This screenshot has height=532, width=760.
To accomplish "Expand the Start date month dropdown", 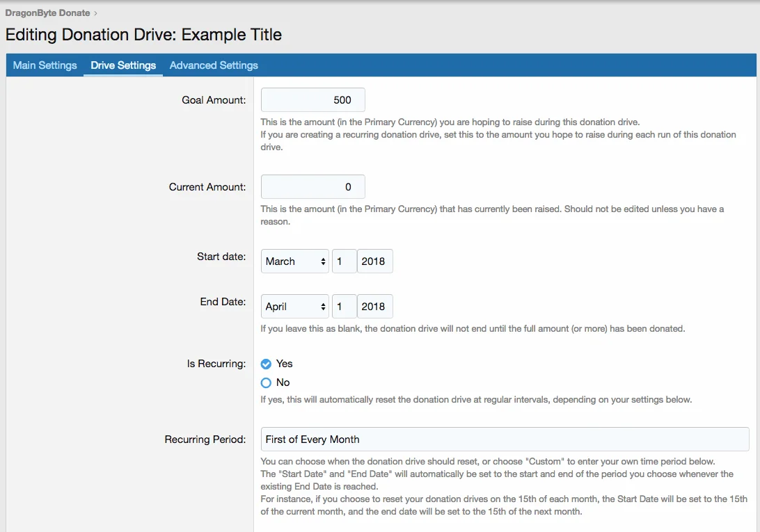I will coord(295,261).
